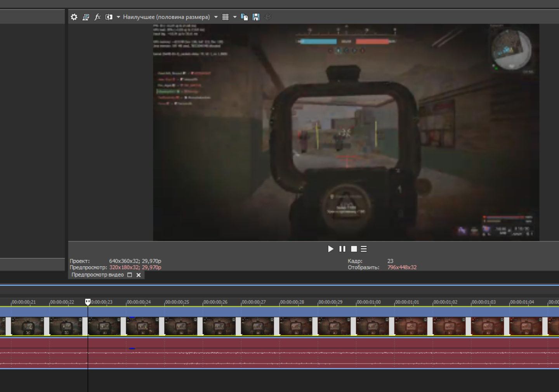Screen dimensions: 559x392
Task: Click ruler at timecode 00:00:00;24
Action: 139,302
